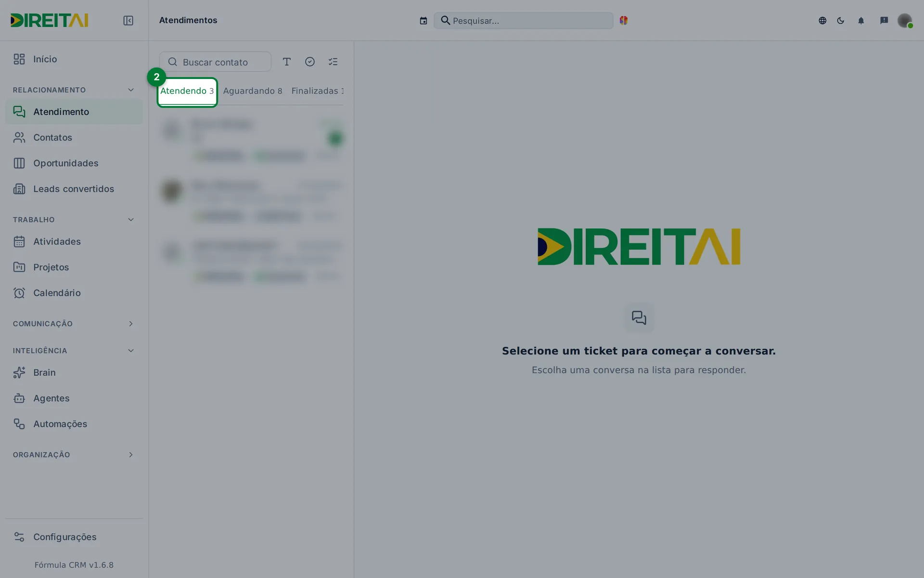Open Configurações at the sidebar bottom
Image resolution: width=924 pixels, height=578 pixels.
point(74,537)
